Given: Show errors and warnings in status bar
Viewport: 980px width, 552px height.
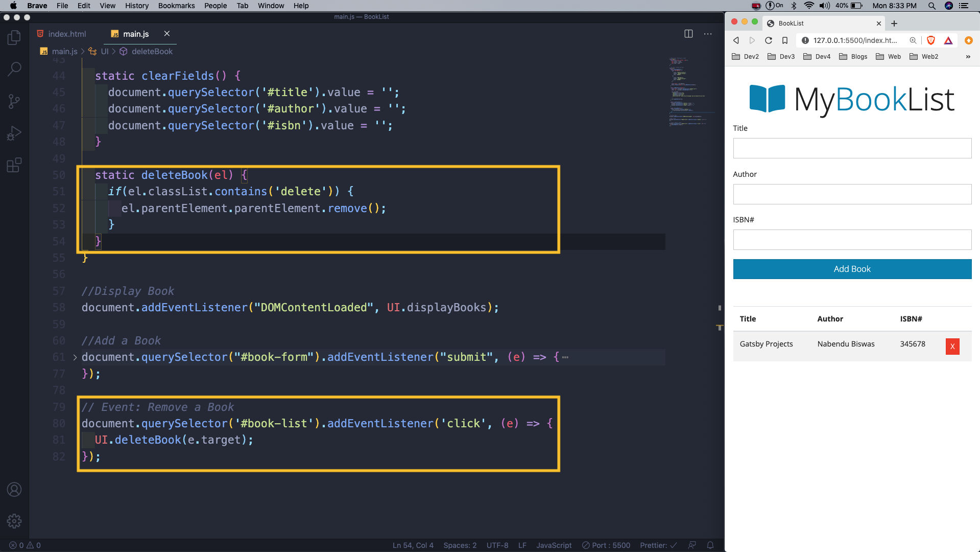Looking at the screenshot, I should pos(25,545).
